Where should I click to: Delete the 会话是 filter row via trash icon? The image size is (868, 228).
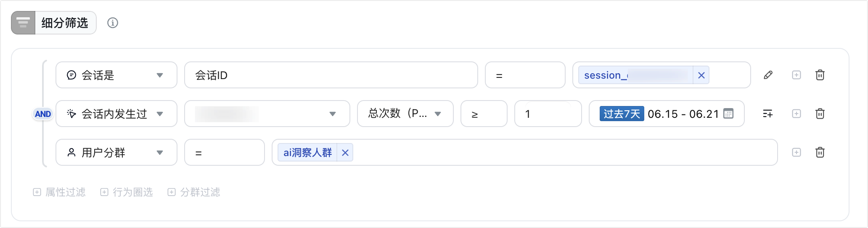[x=820, y=75]
